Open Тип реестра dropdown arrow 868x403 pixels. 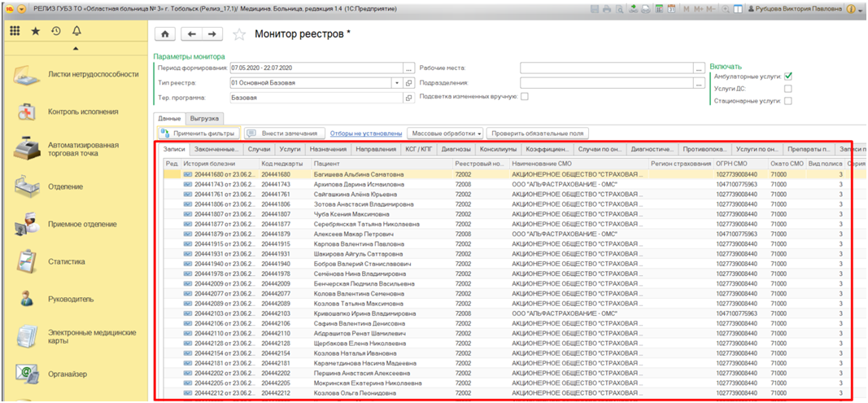click(x=396, y=82)
